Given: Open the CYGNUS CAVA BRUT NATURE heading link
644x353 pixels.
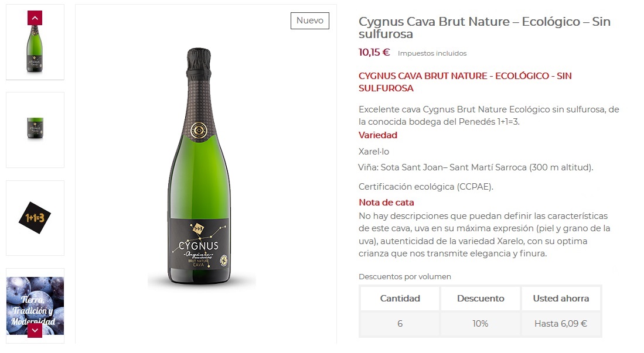Looking at the screenshot, I should click(465, 76).
